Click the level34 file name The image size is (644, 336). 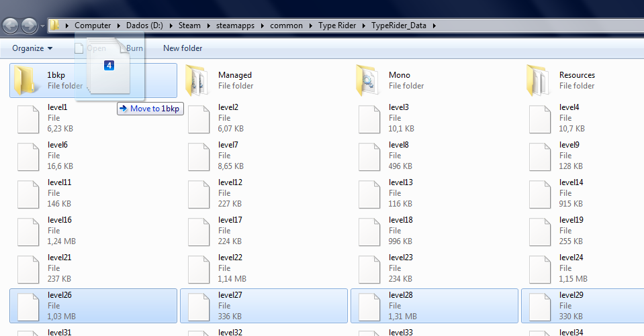pos(571,332)
